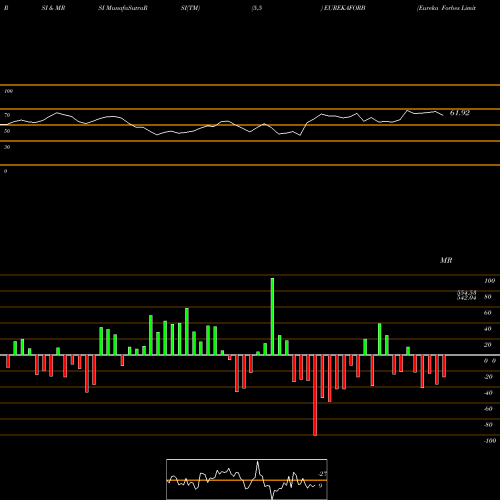Viewport: 500px width, 500px height.
Task: Click the Eureka Forbes Limit header text
Action: point(446,8)
